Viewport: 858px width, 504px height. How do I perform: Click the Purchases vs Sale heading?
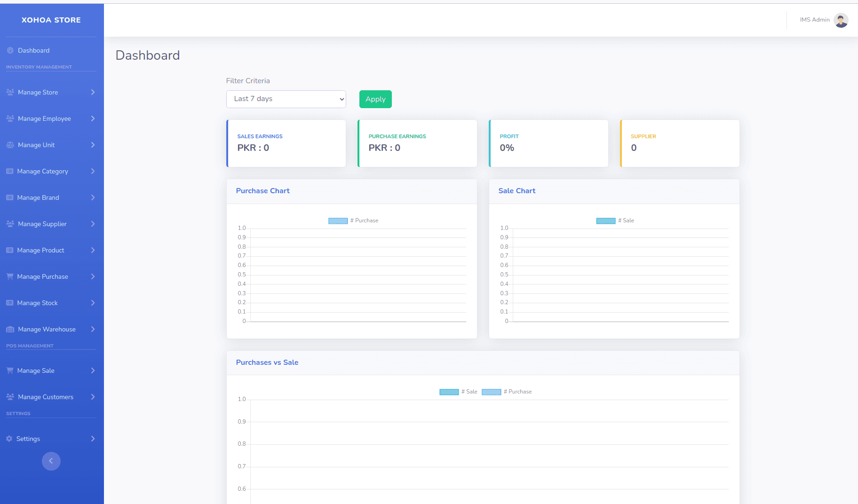(x=267, y=362)
